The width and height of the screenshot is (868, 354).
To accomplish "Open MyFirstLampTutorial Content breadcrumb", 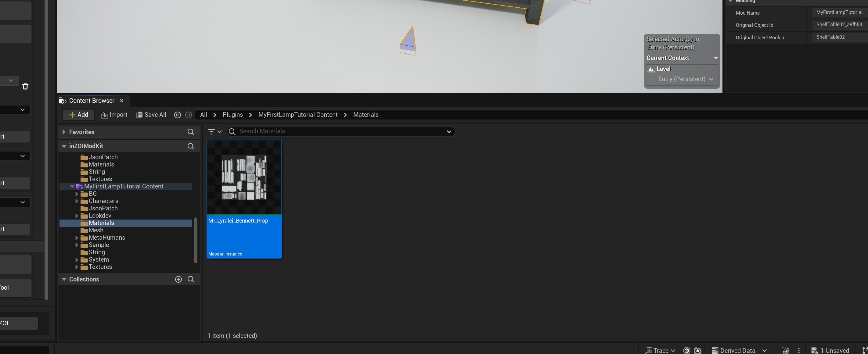I will pyautogui.click(x=298, y=115).
